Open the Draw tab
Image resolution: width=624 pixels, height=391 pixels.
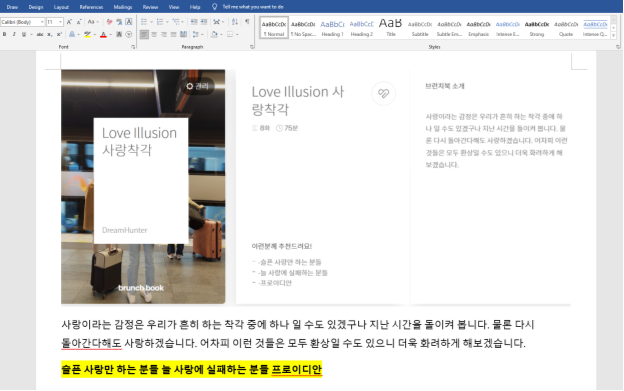click(x=12, y=7)
